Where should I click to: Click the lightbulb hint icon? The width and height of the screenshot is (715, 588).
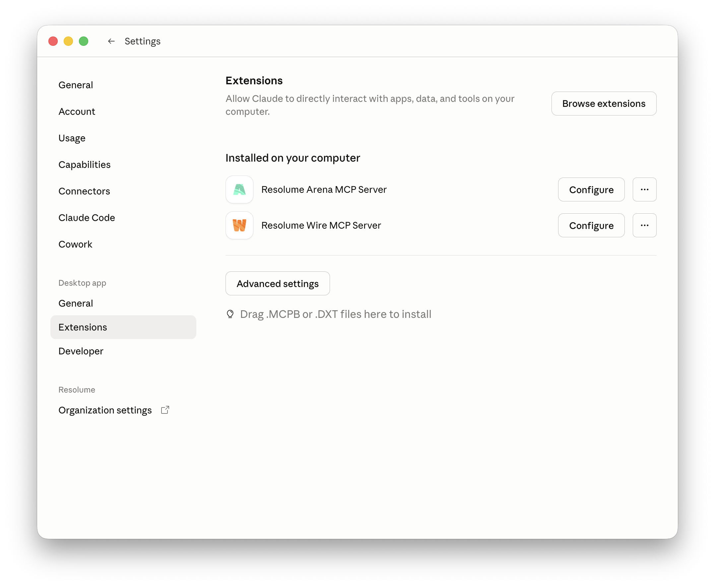coord(230,314)
